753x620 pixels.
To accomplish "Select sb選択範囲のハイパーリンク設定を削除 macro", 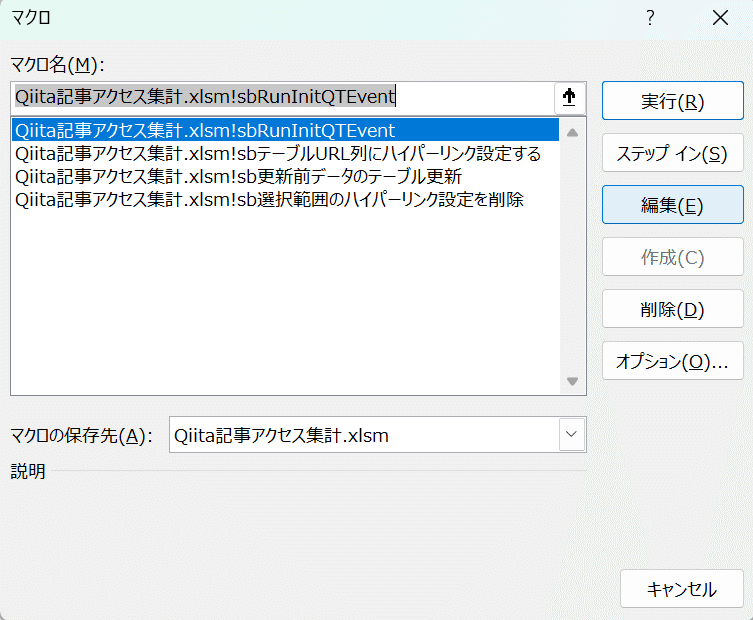I will coord(285,199).
